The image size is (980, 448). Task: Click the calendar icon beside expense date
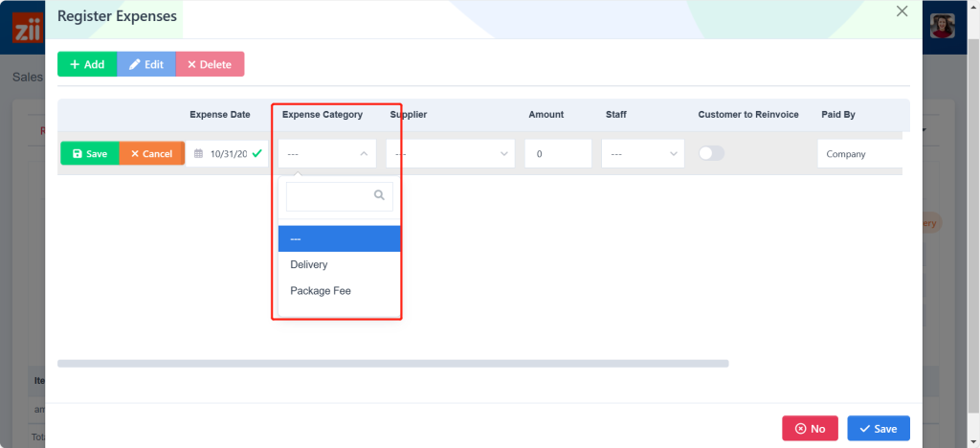point(199,154)
